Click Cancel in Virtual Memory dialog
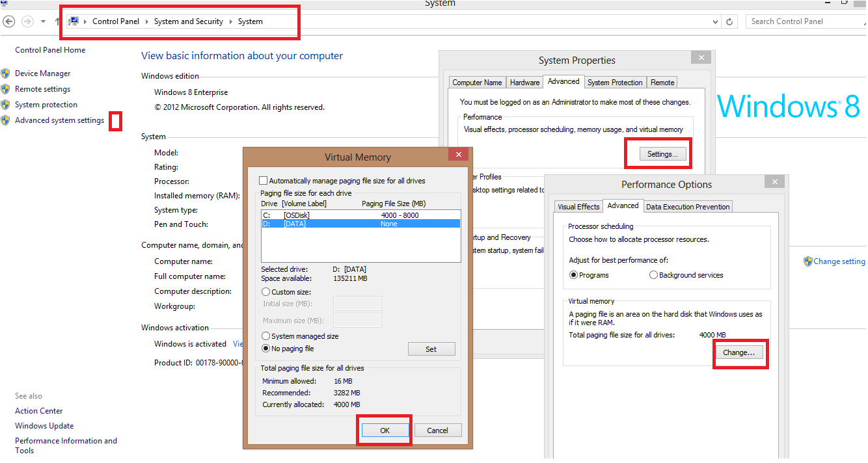The width and height of the screenshot is (868, 463). coord(437,430)
